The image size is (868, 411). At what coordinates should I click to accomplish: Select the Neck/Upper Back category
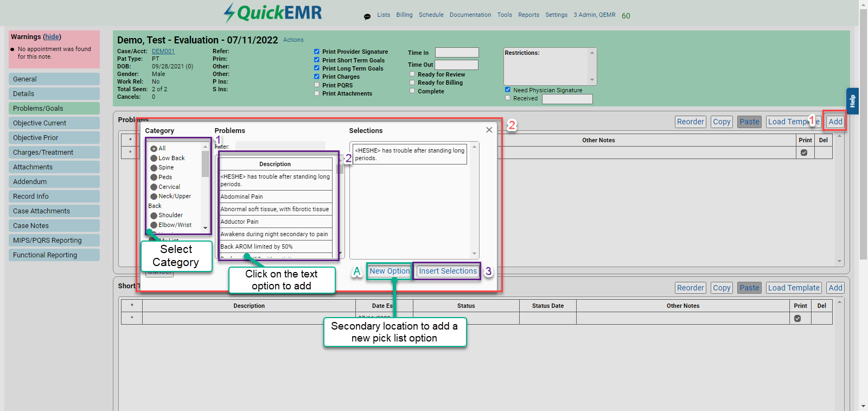[154, 197]
